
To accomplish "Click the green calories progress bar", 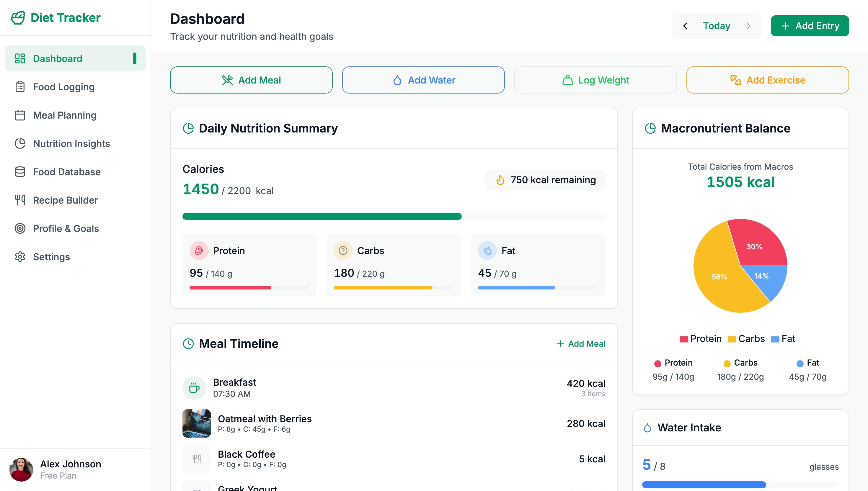I will (322, 216).
